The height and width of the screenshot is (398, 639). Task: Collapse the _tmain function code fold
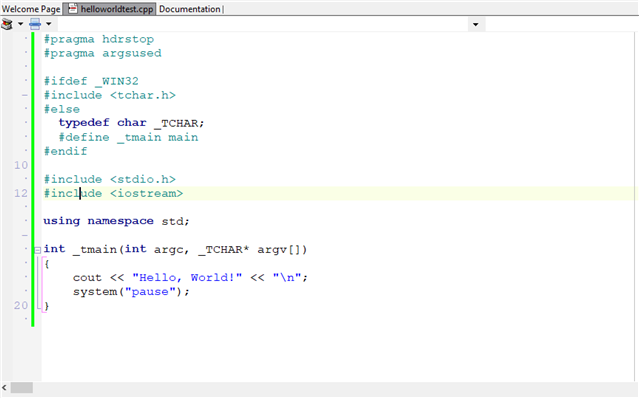pos(37,250)
